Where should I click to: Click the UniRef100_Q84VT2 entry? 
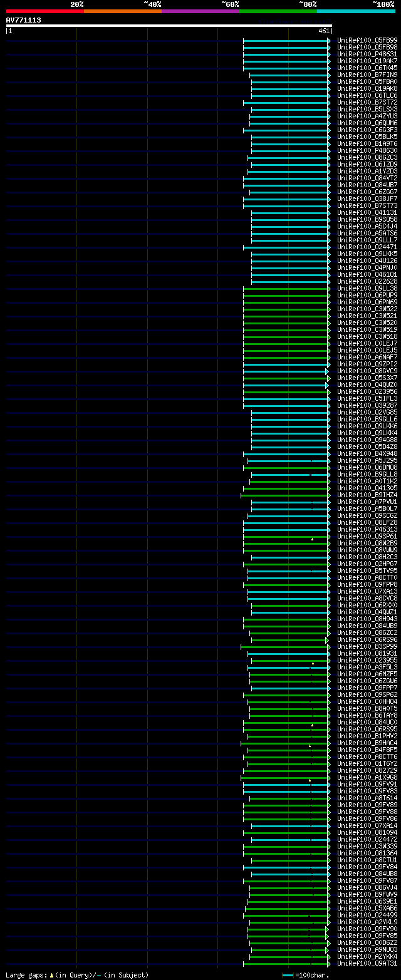pos(367,178)
